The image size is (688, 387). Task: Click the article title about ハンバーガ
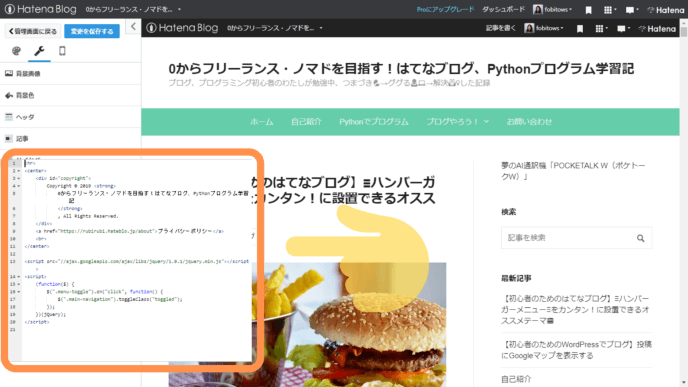point(344,190)
